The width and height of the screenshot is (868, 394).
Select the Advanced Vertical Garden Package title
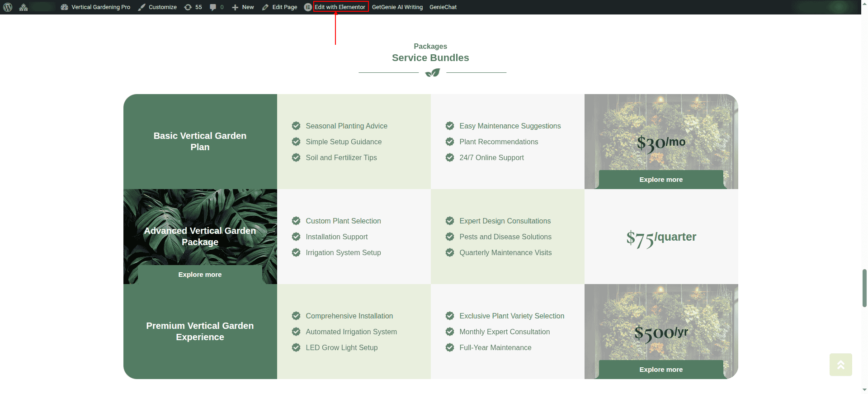tap(200, 237)
